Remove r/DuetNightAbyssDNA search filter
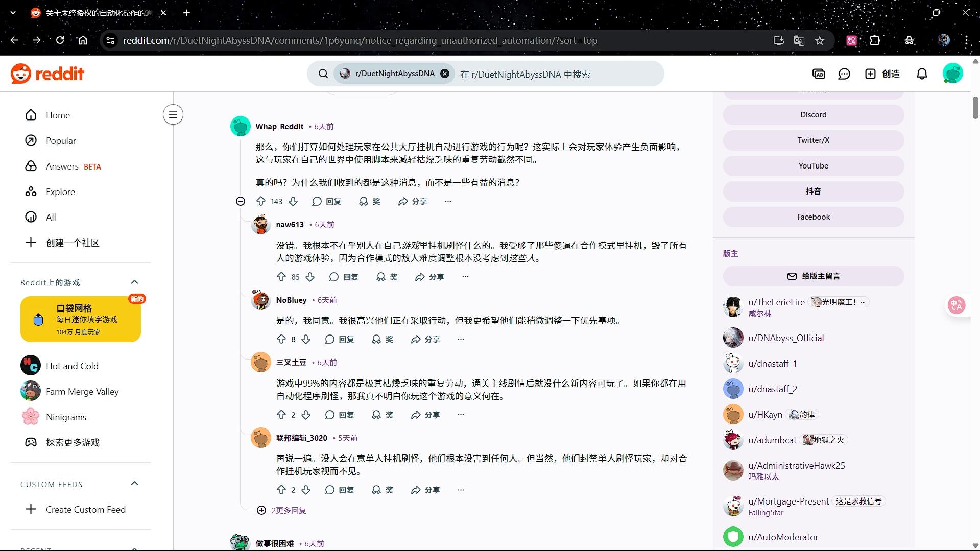 pyautogui.click(x=445, y=74)
